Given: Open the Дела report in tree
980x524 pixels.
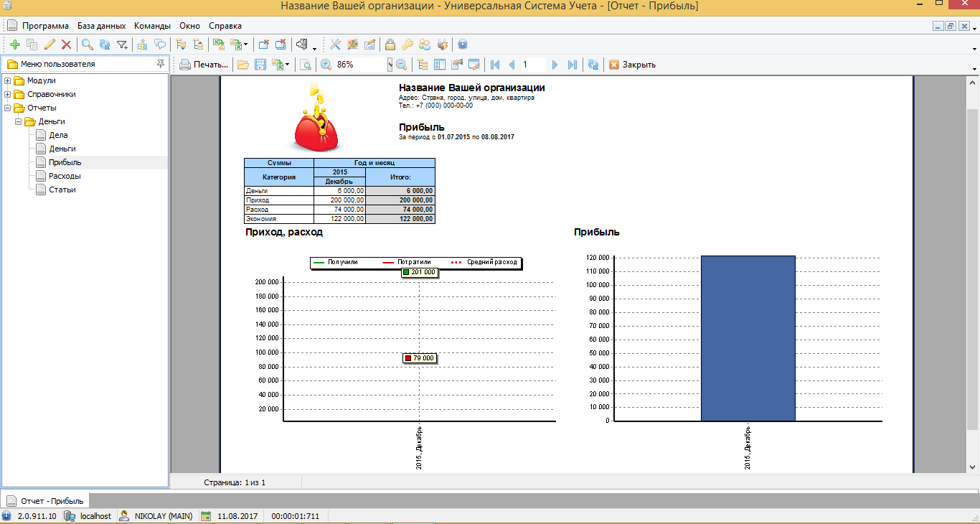Looking at the screenshot, I should pos(58,135).
